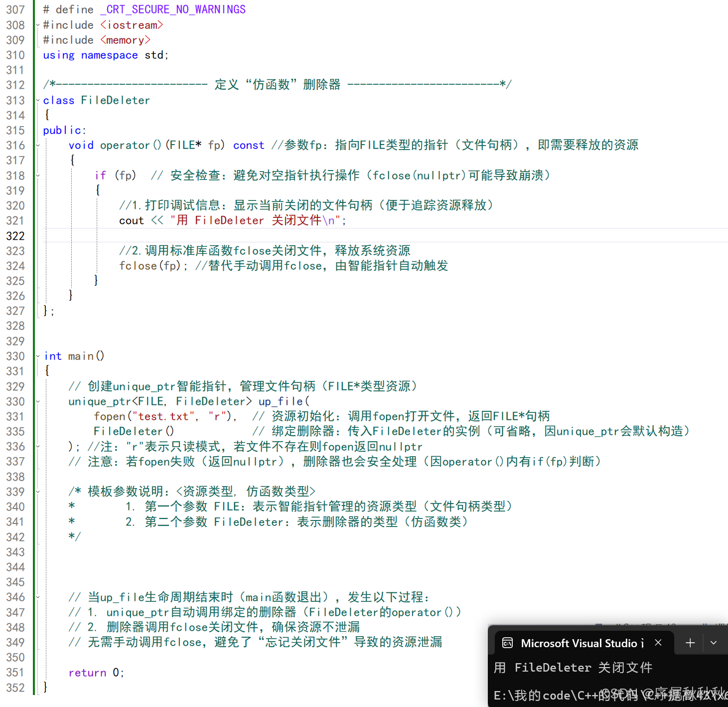Collapse the if (fp) safety check block
Image resolution: width=728 pixels, height=707 pixels.
click(38, 175)
